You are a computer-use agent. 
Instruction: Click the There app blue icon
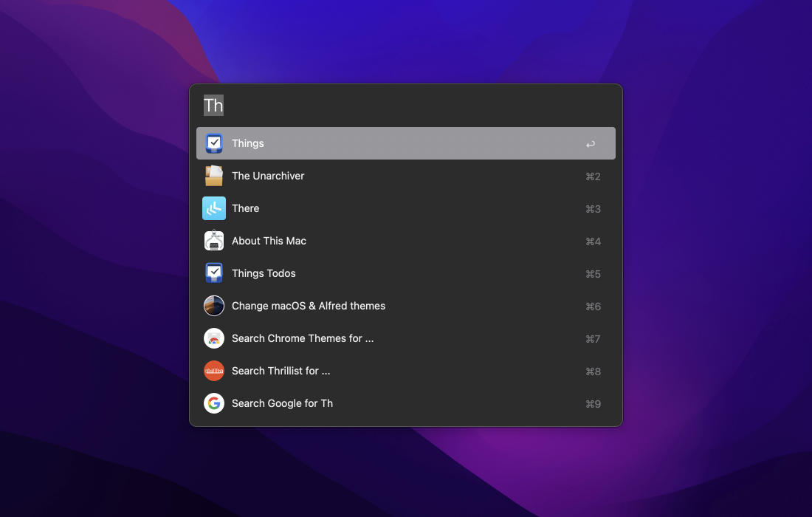click(x=214, y=208)
